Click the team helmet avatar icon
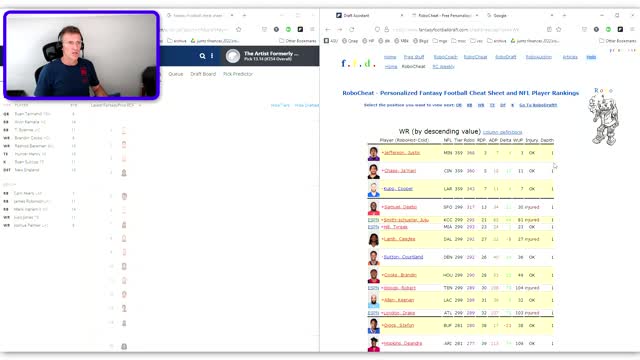Screen dimensions: 640x360 233,56
